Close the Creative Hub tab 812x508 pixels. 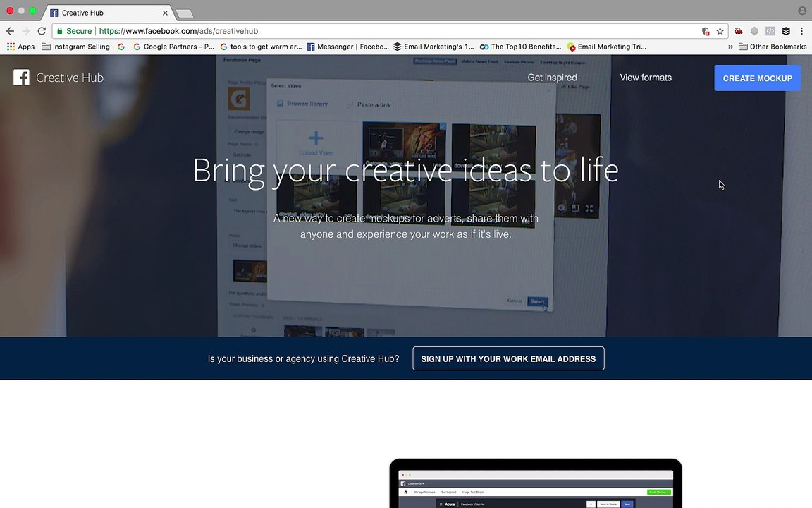(x=165, y=13)
